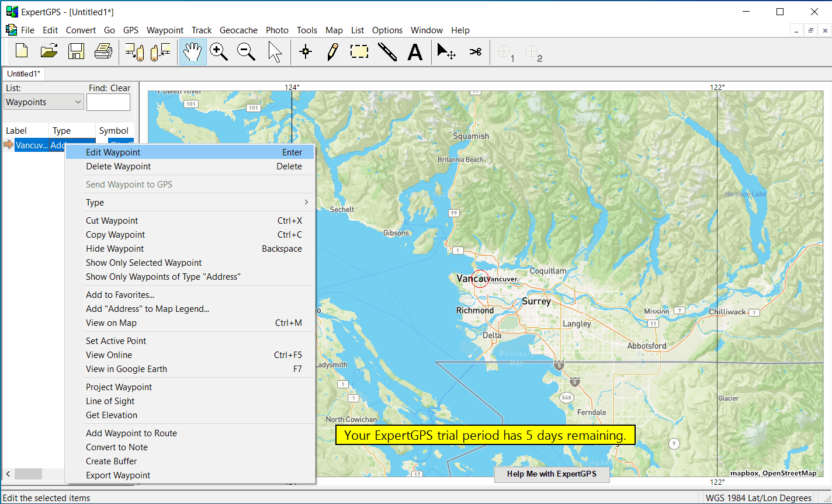Image resolution: width=832 pixels, height=504 pixels.
Task: Click Help Me with ExpertGPS button
Action: [552, 474]
